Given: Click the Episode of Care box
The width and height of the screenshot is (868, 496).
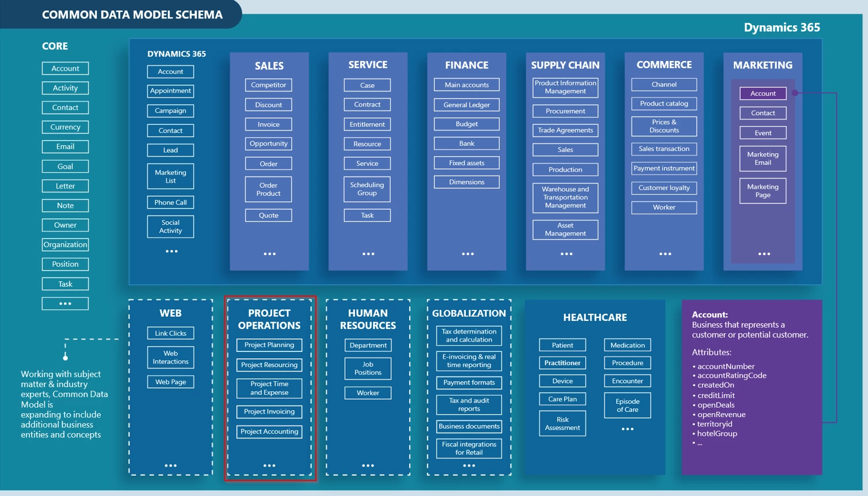Looking at the screenshot, I should tap(628, 406).
